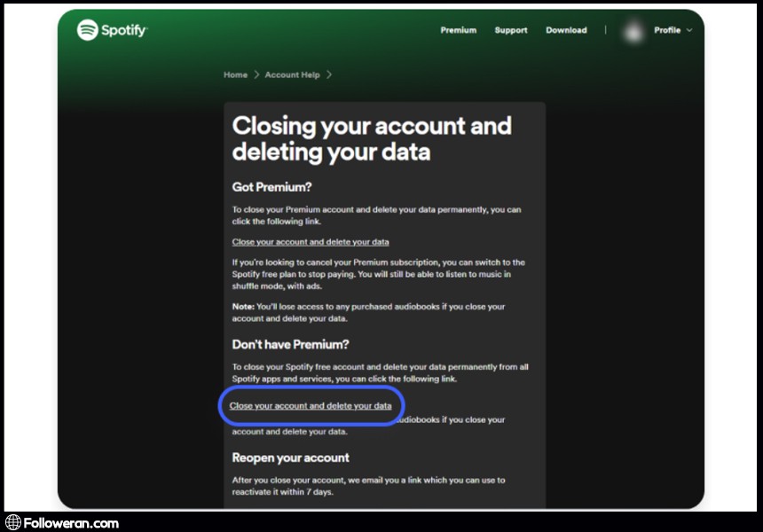Click the Followeran.com watermark text
The image size is (763, 532).
[x=71, y=523]
